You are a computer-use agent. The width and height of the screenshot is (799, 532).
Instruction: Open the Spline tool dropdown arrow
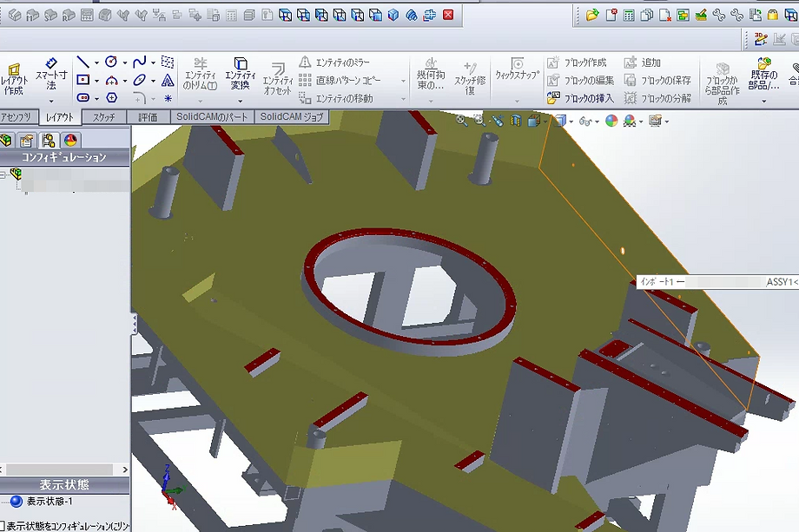tap(153, 62)
